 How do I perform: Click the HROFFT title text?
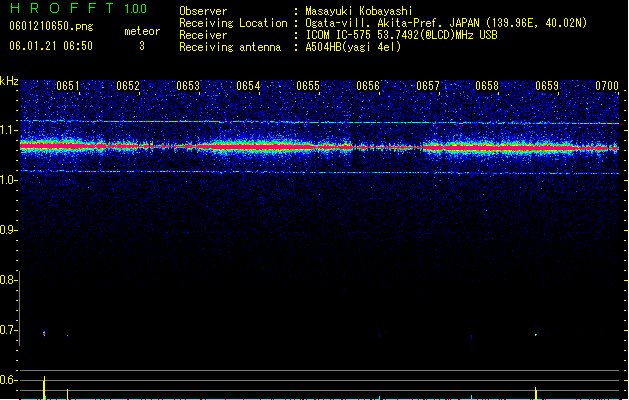pyautogui.click(x=62, y=8)
